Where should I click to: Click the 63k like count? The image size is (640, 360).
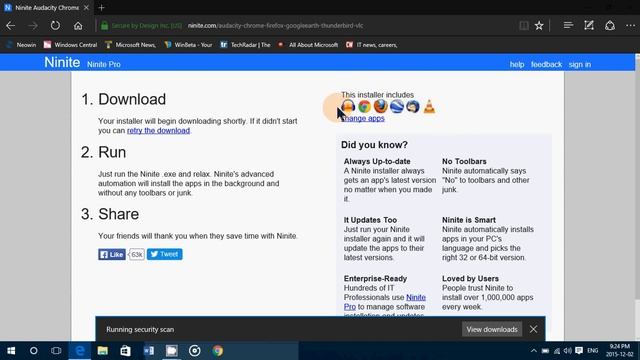137,254
